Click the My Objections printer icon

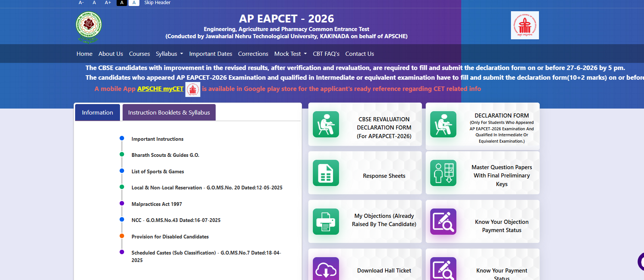click(x=326, y=222)
